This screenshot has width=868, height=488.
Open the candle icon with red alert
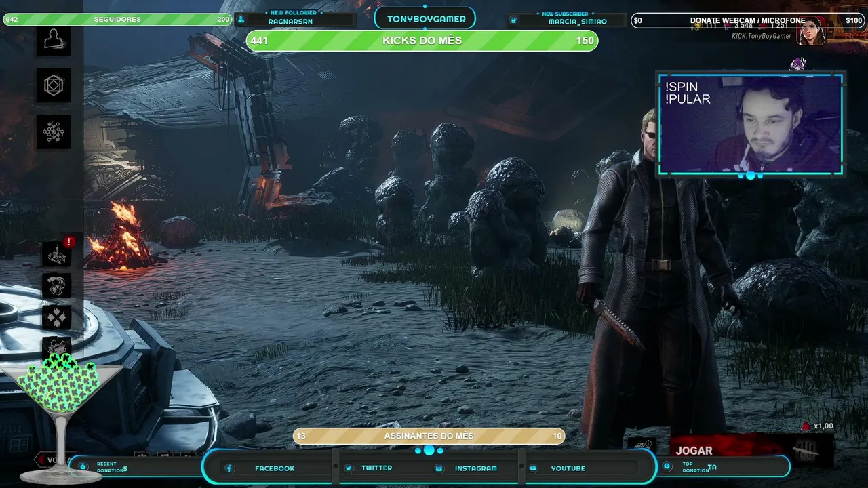[57, 253]
